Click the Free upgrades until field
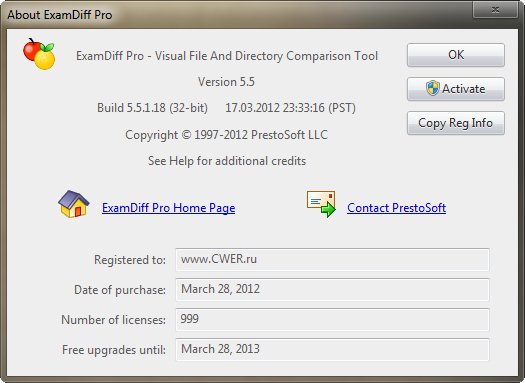 click(332, 350)
